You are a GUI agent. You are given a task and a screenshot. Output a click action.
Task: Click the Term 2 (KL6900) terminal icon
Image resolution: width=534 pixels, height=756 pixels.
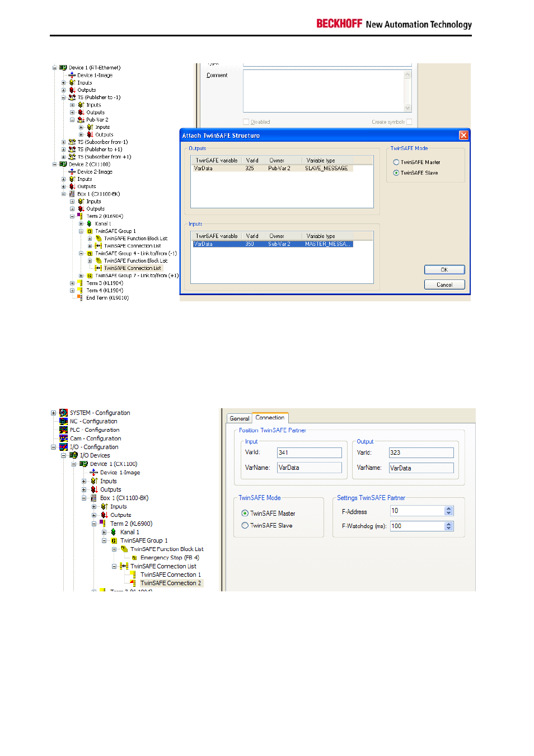tap(103, 524)
